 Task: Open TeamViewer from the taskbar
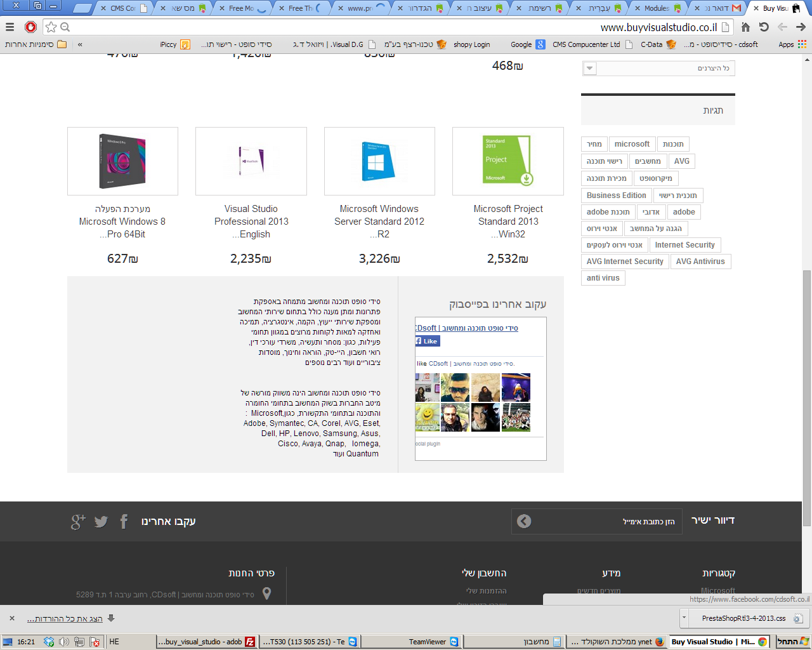click(x=412, y=642)
